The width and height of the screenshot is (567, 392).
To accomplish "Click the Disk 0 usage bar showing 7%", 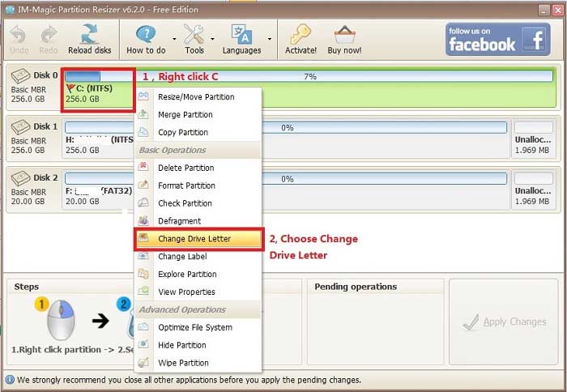I will point(309,76).
